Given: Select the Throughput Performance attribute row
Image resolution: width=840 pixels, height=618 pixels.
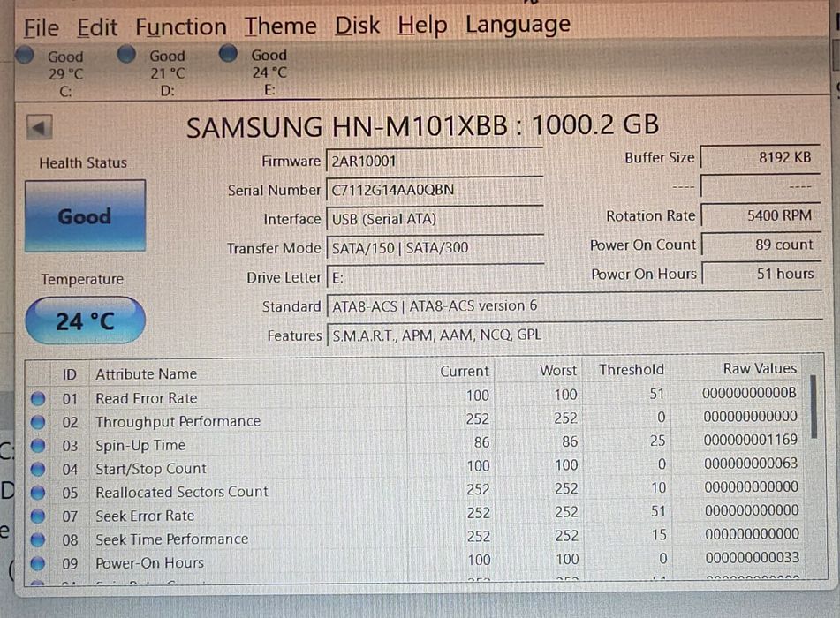Looking at the screenshot, I should point(413,420).
